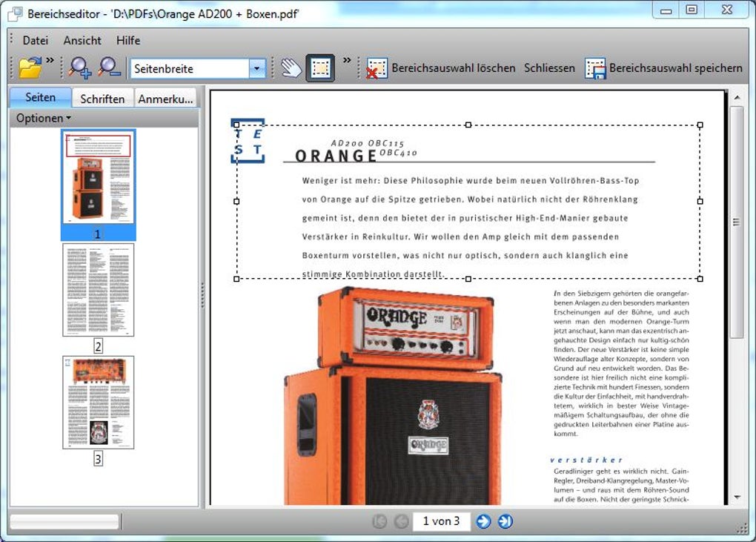Screen dimensions: 756x542
Task: Click the scroll down arrow of document view
Action: coord(737,498)
